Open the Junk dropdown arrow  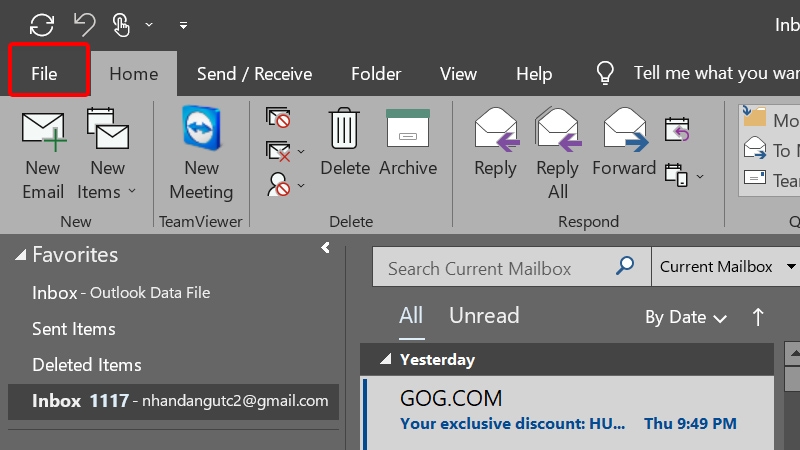pos(301,185)
